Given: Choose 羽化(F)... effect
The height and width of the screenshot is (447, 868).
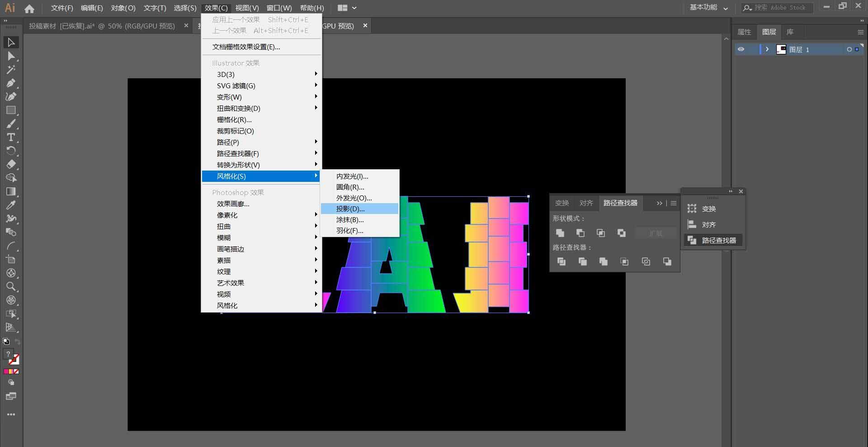Looking at the screenshot, I should pos(360,230).
